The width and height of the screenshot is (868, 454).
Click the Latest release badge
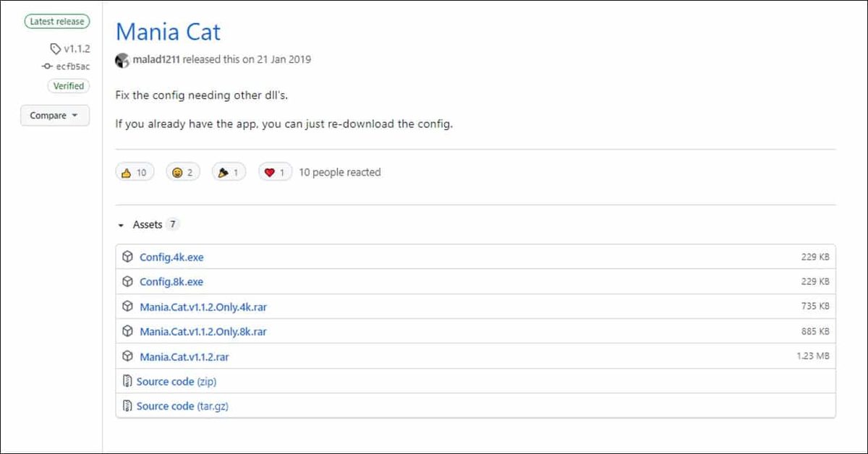pyautogui.click(x=57, y=22)
